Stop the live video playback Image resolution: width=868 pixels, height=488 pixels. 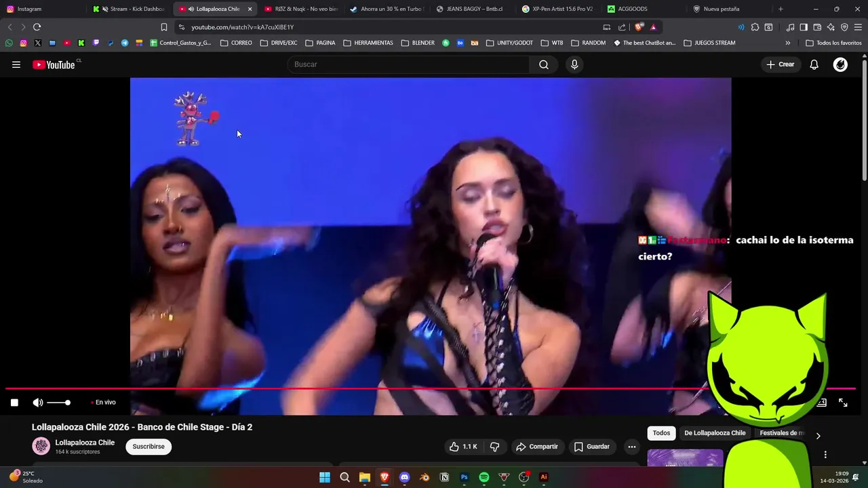coord(14,403)
